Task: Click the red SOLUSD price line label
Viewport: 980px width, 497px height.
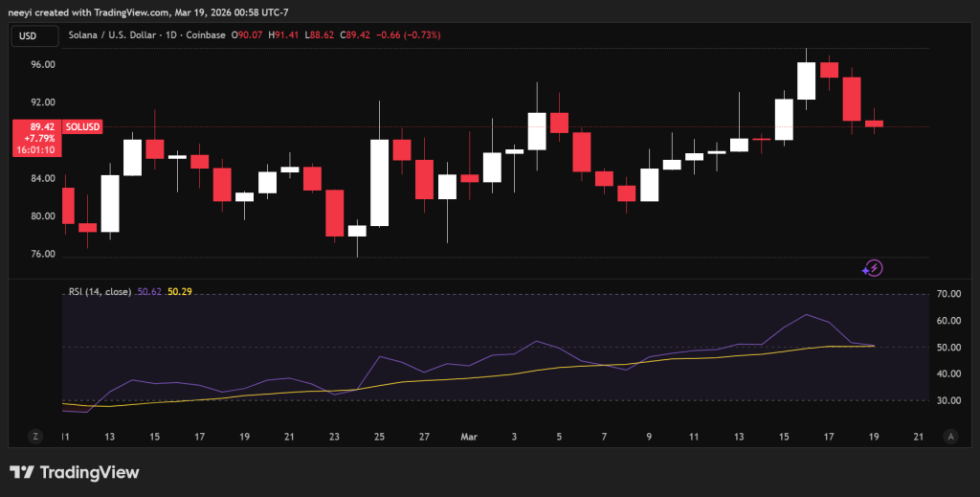Action: (x=82, y=126)
